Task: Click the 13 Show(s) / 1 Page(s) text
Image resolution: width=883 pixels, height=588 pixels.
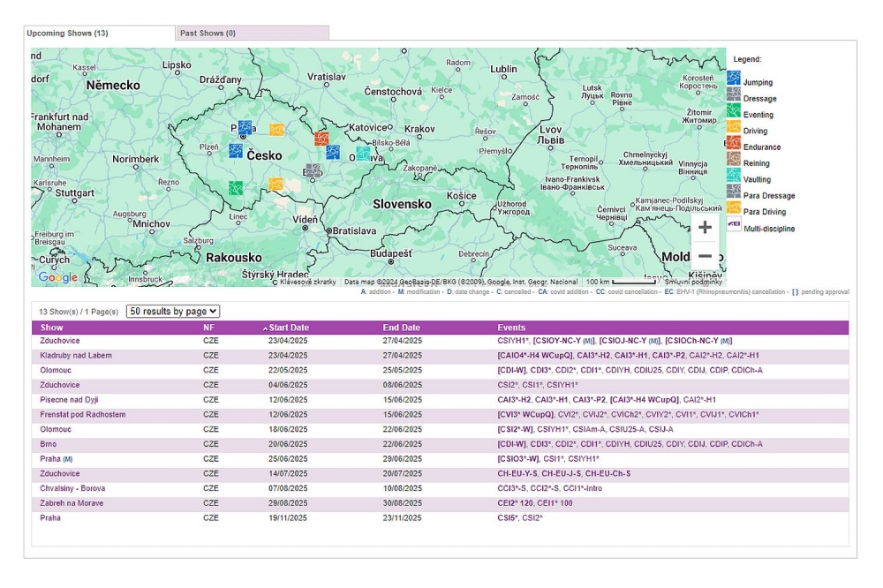Action: pos(79,312)
